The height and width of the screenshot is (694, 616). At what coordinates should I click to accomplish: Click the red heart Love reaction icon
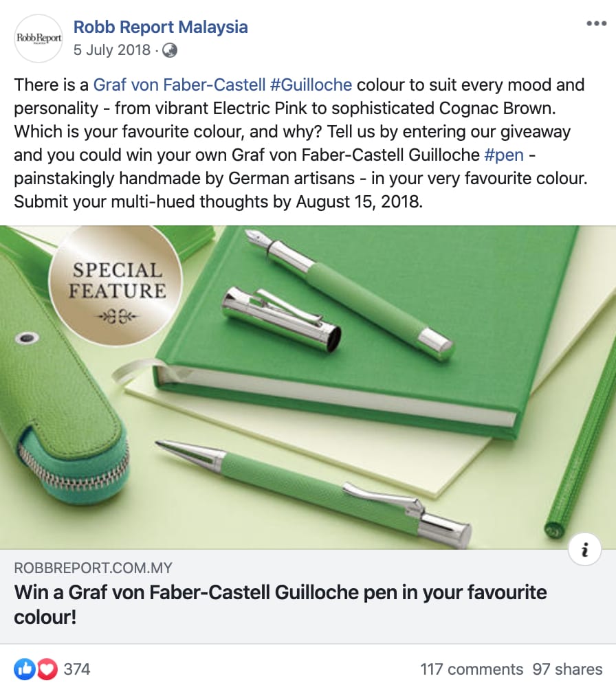[47, 669]
